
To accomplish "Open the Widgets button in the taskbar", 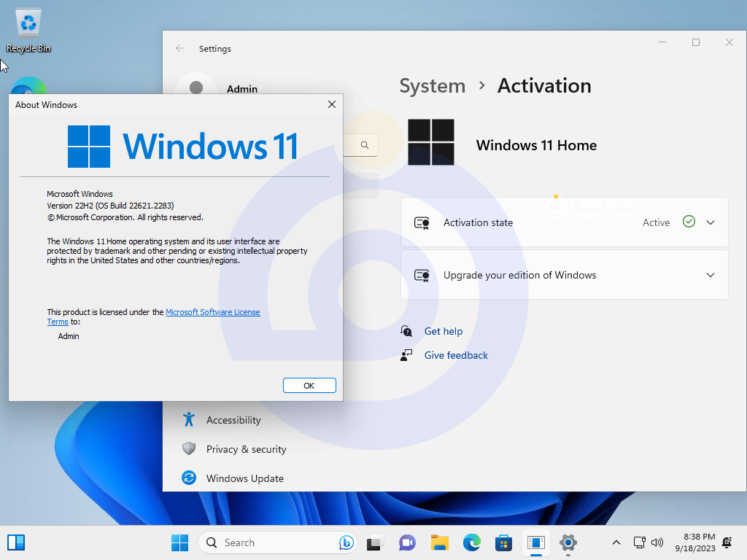I will [x=16, y=542].
